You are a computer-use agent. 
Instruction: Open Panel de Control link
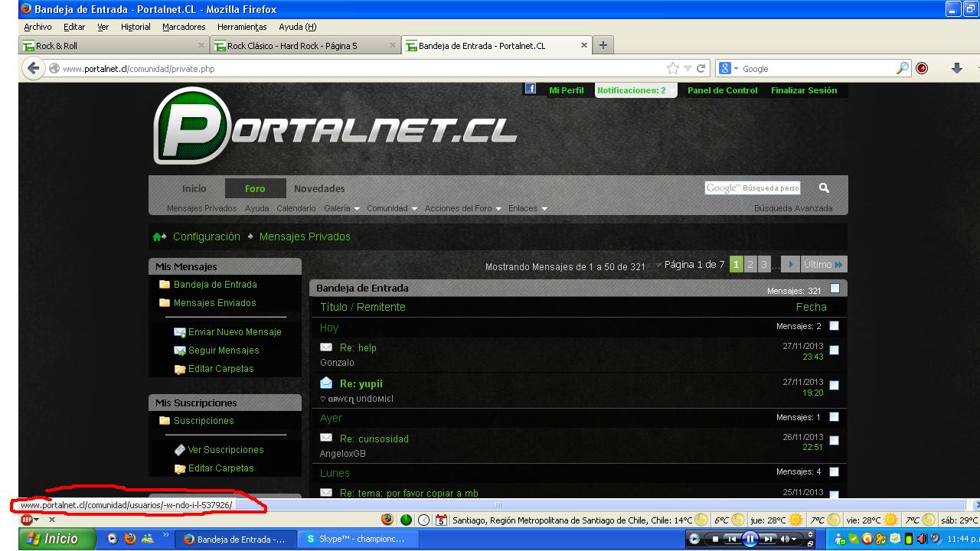(723, 90)
